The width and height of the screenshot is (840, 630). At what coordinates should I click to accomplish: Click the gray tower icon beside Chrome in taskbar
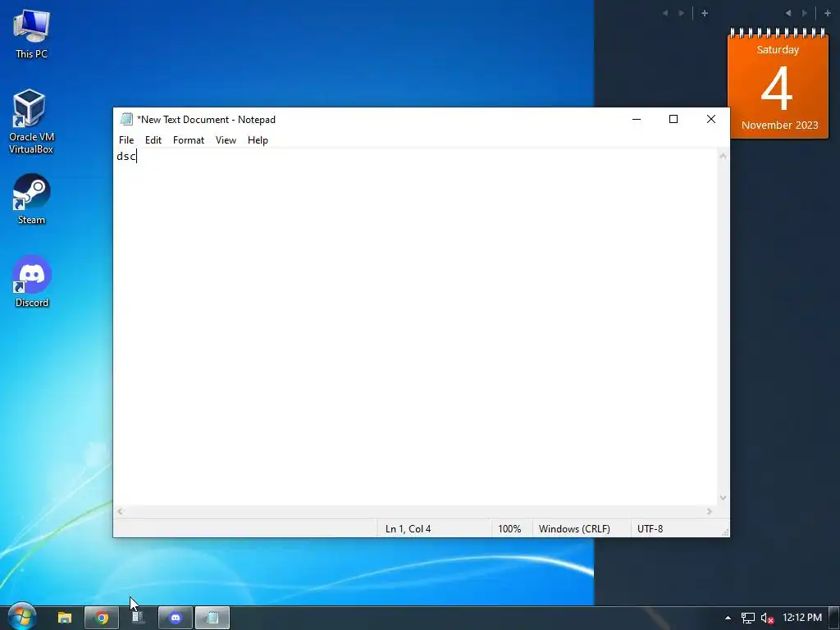click(138, 618)
